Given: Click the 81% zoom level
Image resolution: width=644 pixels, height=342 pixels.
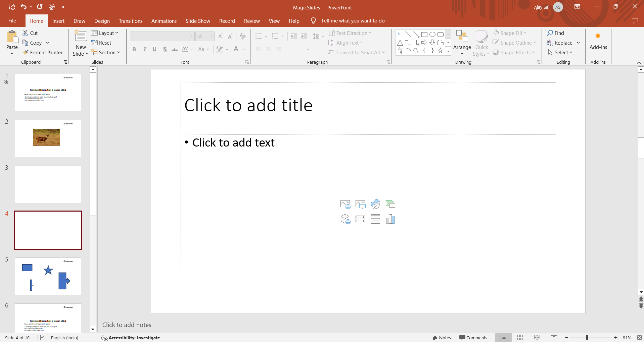Looking at the screenshot, I should click(x=627, y=338).
